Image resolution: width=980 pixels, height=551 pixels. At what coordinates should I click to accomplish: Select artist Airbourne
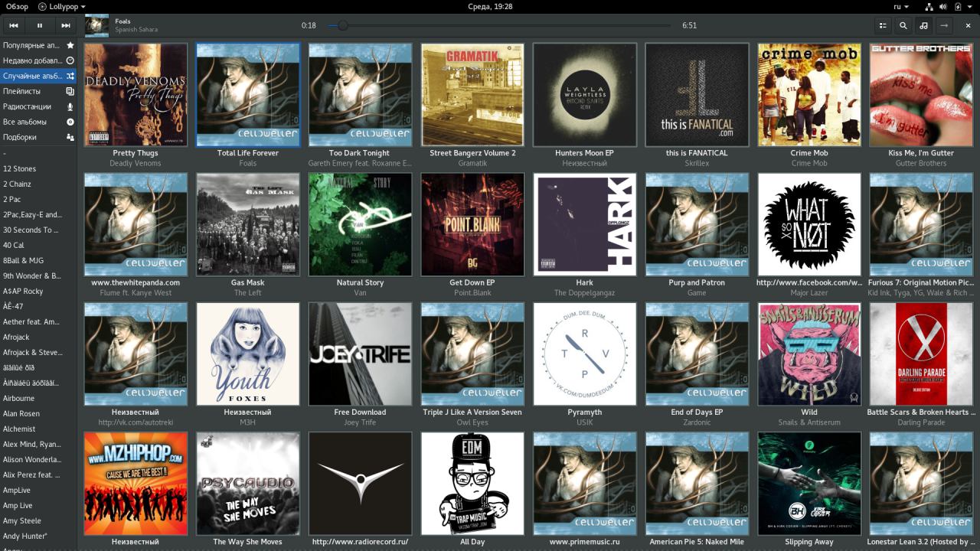(38, 398)
